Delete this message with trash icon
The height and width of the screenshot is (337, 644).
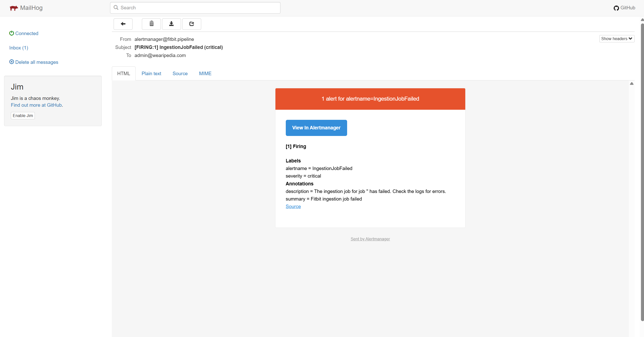click(x=151, y=24)
